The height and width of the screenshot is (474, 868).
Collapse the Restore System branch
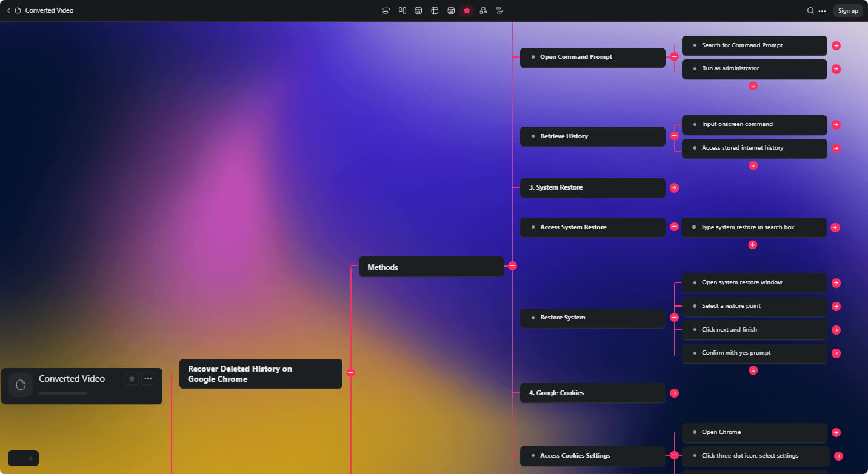[674, 317]
